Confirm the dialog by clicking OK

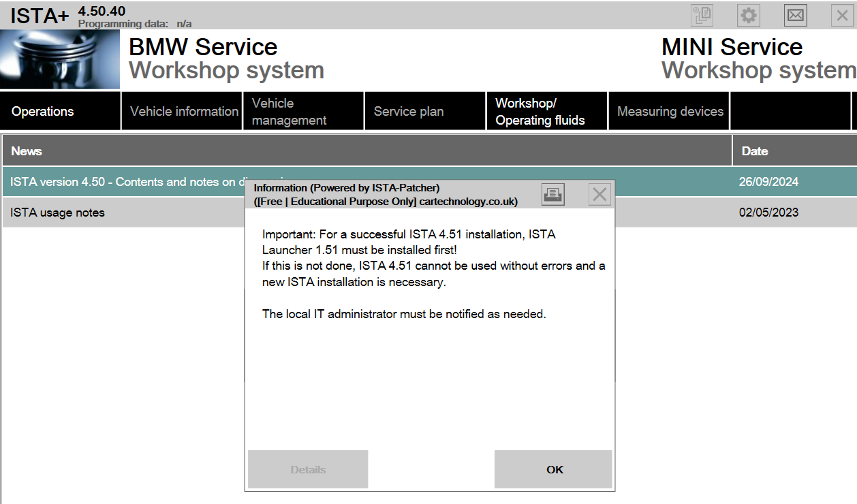554,469
